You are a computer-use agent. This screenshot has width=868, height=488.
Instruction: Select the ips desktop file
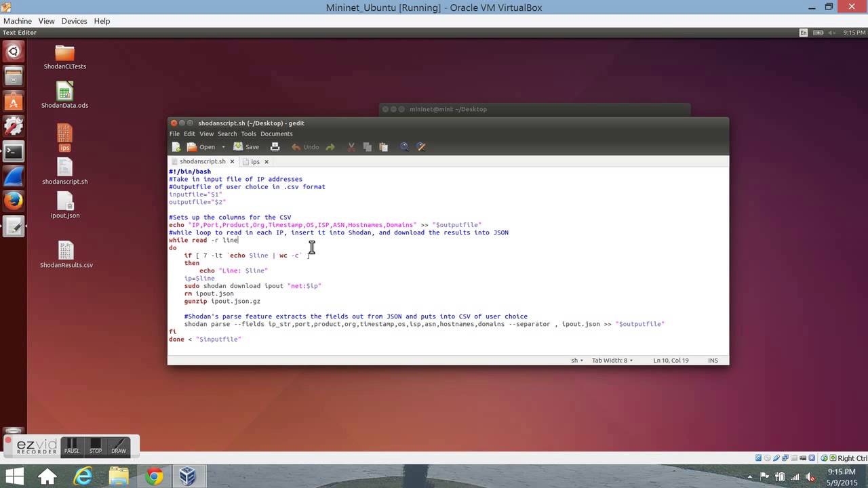tap(64, 138)
